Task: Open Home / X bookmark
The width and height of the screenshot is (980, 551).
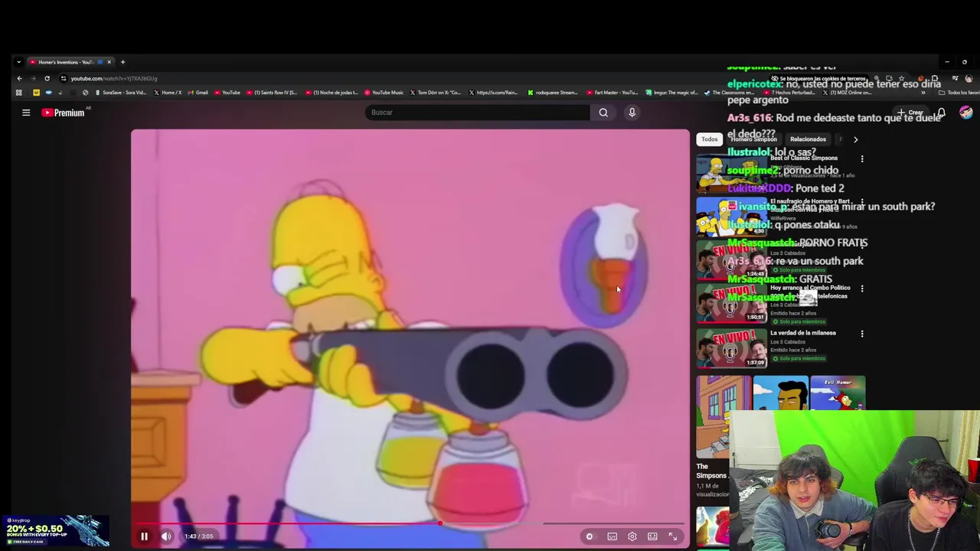Action: 168,93
